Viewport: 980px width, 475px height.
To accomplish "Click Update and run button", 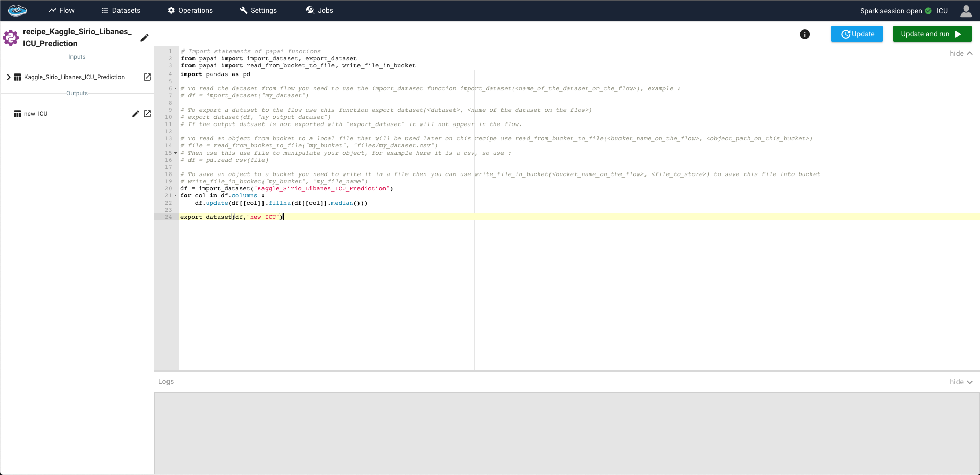I will [x=931, y=34].
